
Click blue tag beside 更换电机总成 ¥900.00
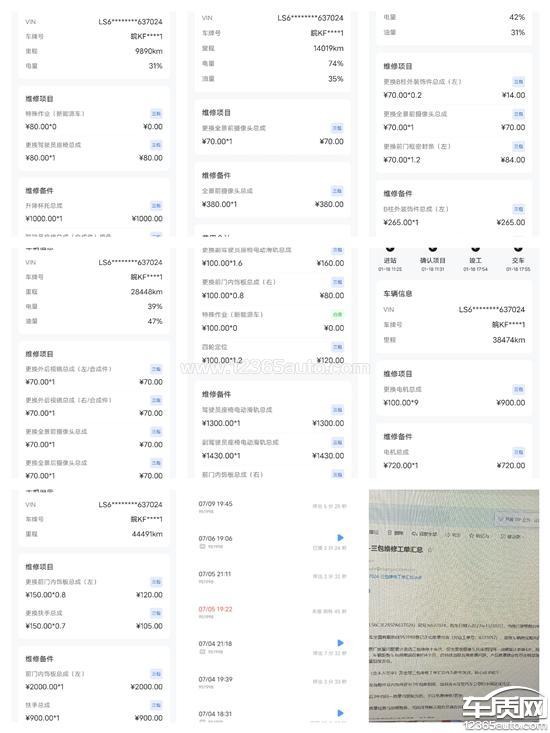518,389
